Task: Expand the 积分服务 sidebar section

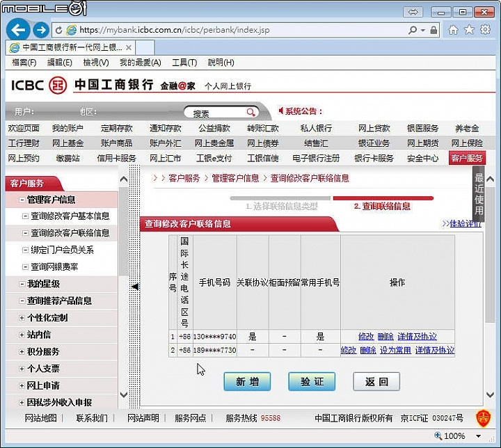Action: coord(22,351)
